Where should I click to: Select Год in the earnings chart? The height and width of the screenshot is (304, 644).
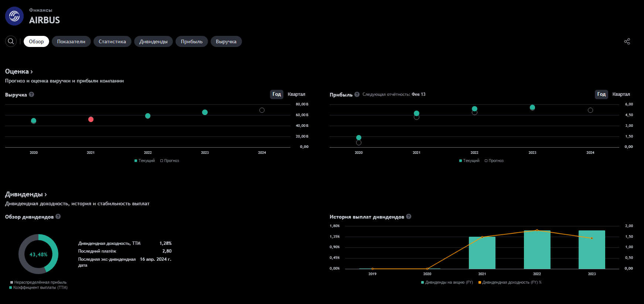[x=602, y=94]
